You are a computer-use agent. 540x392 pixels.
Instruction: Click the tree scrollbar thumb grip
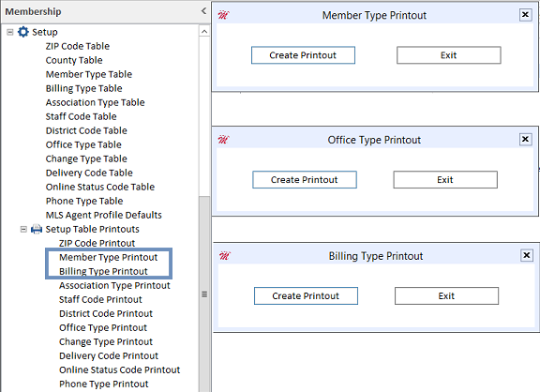pos(204,294)
